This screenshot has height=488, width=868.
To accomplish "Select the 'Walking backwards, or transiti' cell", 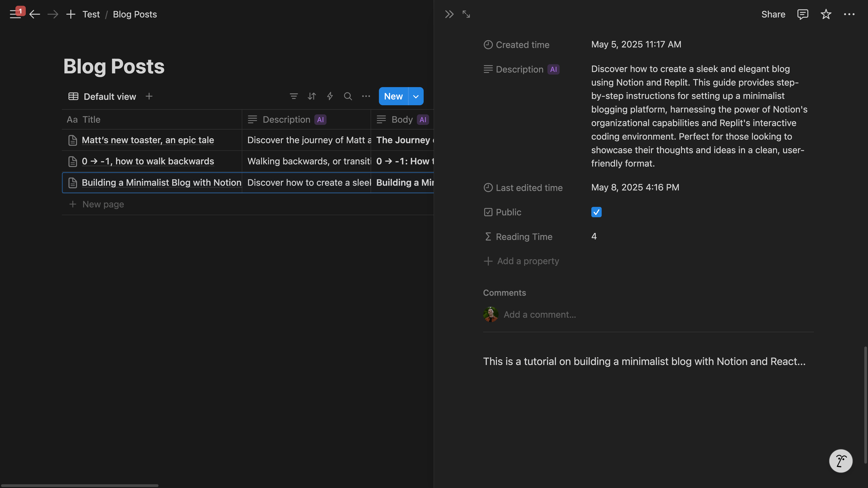I will click(306, 161).
